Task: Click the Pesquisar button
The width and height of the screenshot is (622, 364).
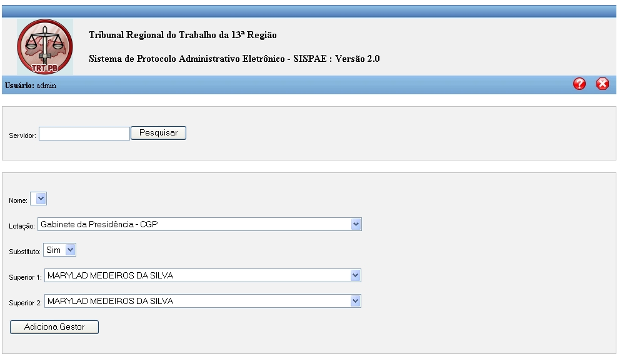Action: click(158, 133)
